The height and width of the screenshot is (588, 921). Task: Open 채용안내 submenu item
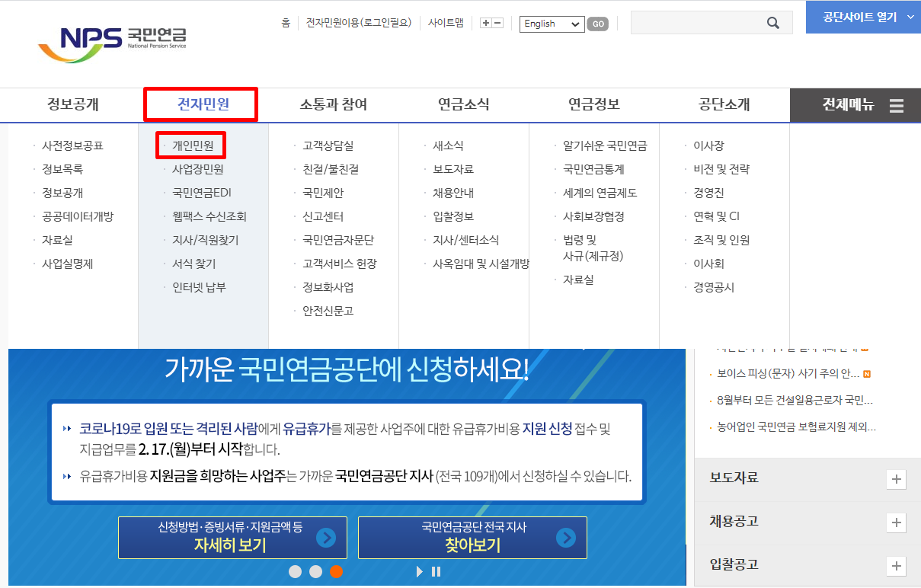453,193
